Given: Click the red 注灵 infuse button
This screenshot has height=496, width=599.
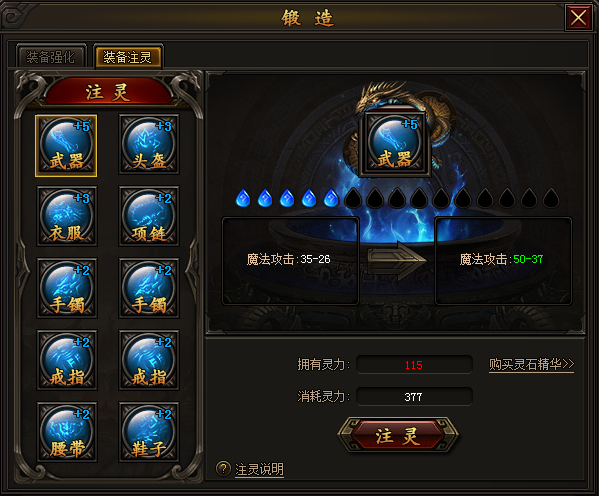Looking at the screenshot, I should tap(397, 435).
